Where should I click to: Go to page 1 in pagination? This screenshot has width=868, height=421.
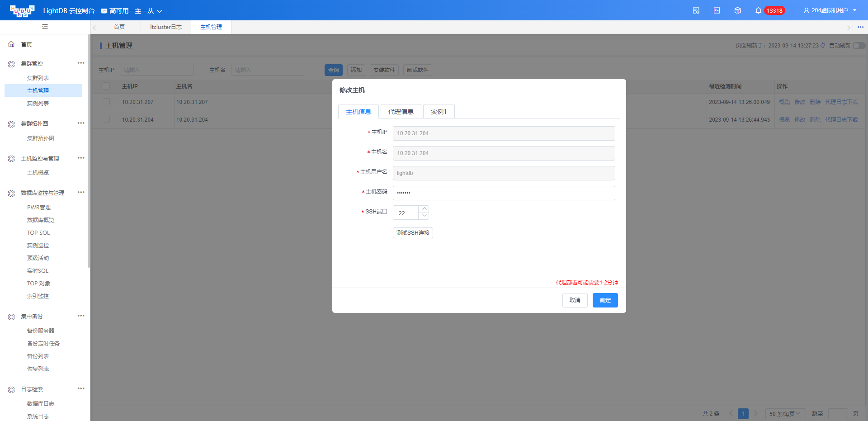743,414
